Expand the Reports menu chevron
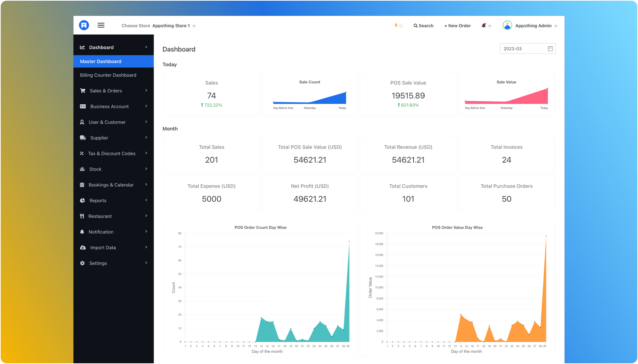 click(x=146, y=200)
